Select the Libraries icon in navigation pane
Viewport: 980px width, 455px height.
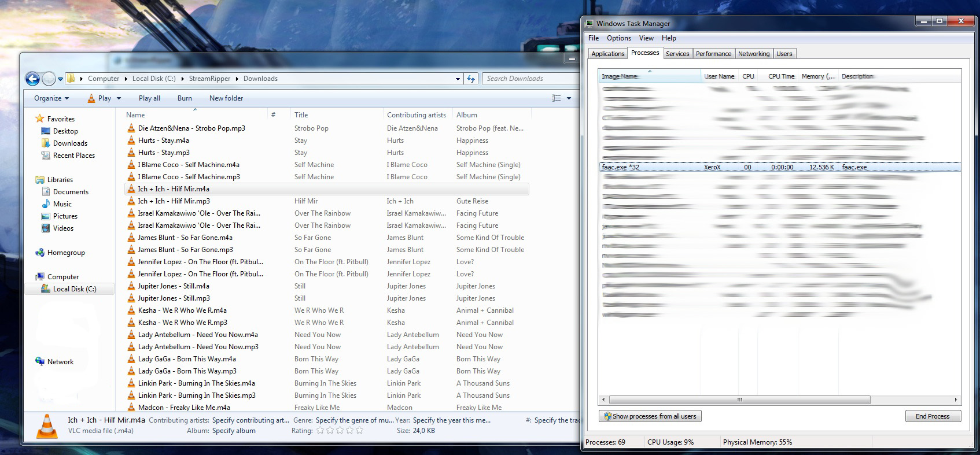40,180
